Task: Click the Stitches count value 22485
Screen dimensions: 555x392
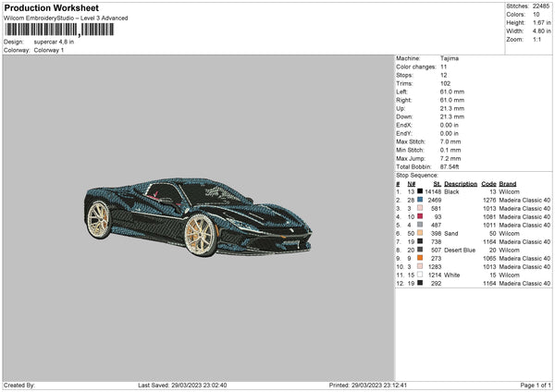Action: tap(543, 7)
